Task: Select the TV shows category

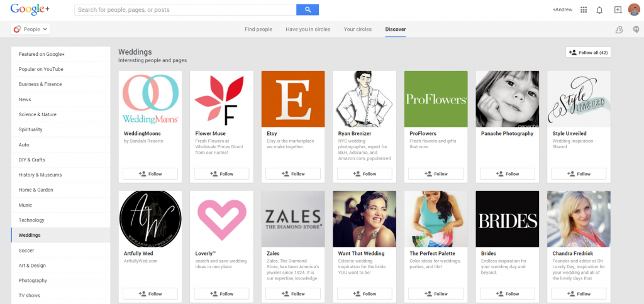Action: coord(61,295)
